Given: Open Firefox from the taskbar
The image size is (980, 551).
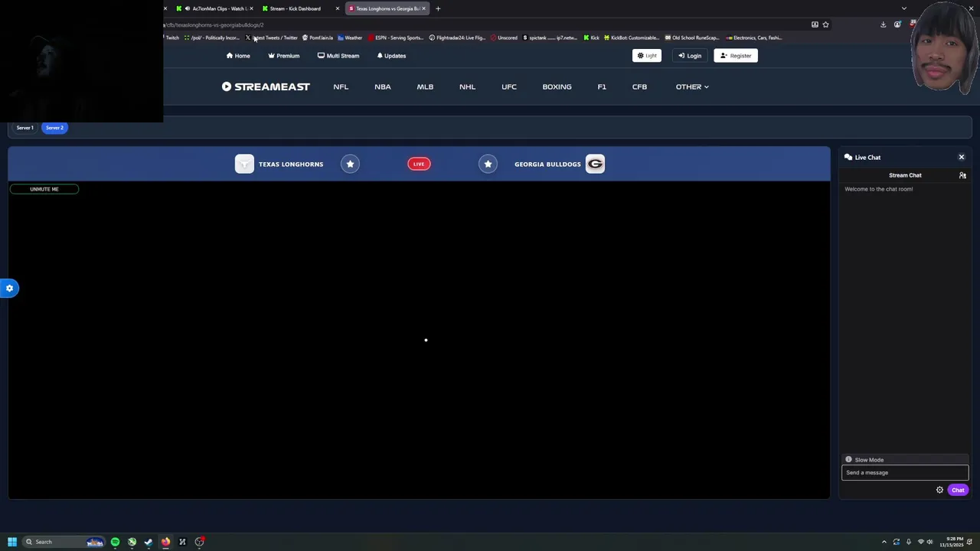Looking at the screenshot, I should tap(165, 542).
